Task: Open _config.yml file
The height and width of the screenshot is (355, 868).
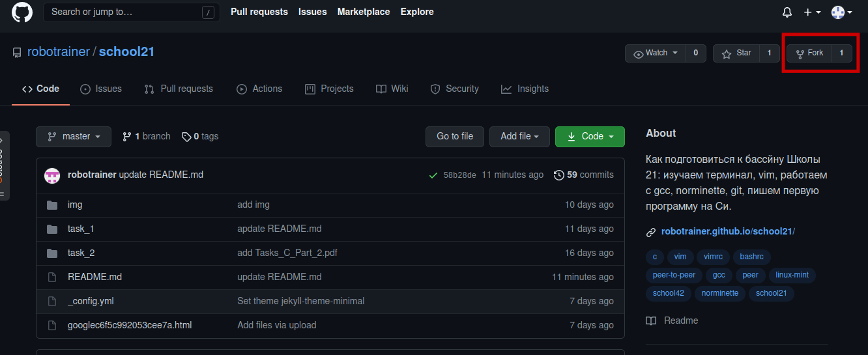Action: pos(91,302)
